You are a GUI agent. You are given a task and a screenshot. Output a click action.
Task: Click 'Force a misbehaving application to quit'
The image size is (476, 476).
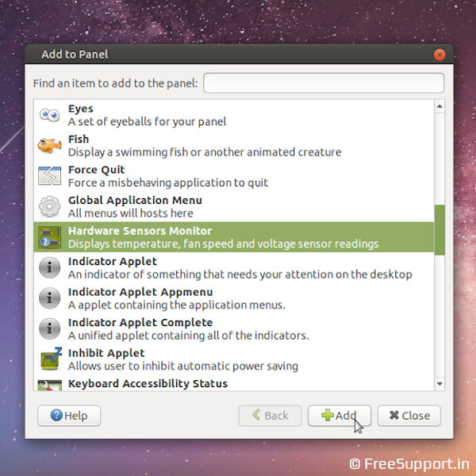(x=168, y=182)
